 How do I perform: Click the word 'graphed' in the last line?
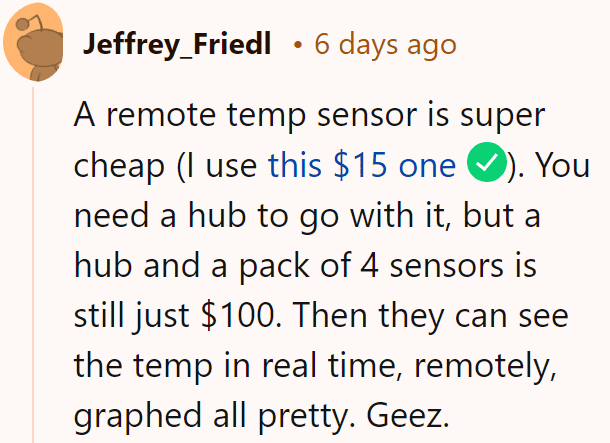138,417
